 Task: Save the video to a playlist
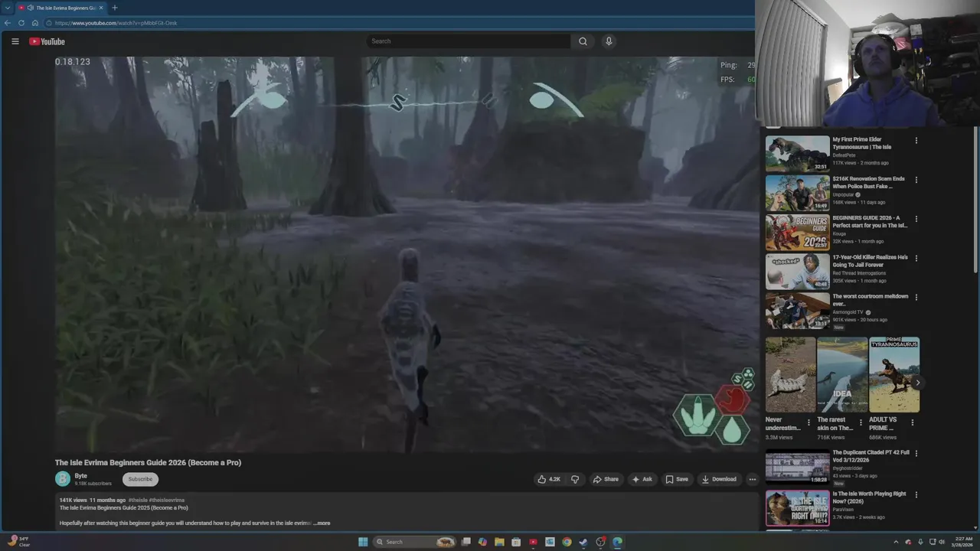click(x=677, y=479)
